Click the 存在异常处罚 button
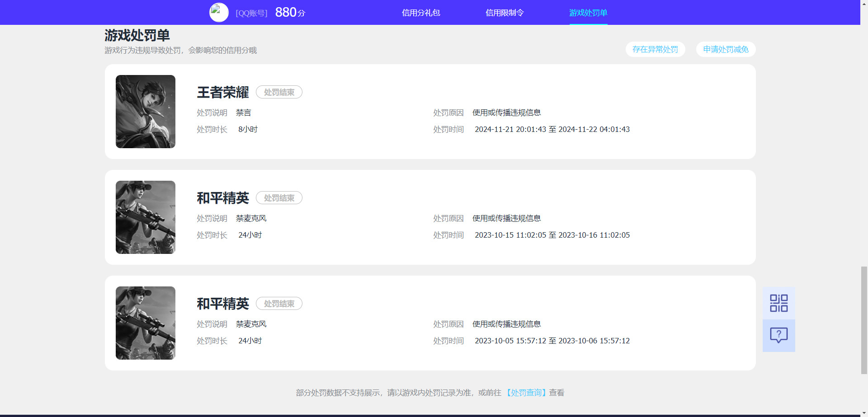This screenshot has height=417, width=868. click(655, 49)
